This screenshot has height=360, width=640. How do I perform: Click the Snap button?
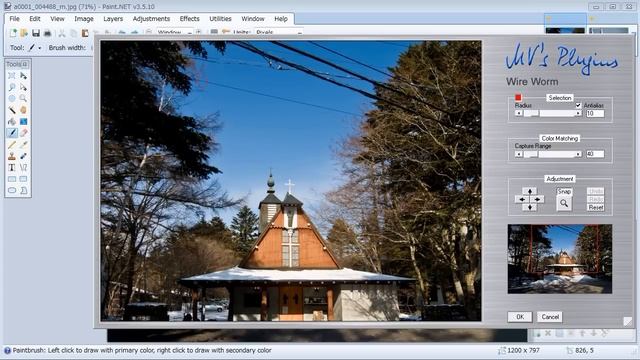click(x=564, y=191)
